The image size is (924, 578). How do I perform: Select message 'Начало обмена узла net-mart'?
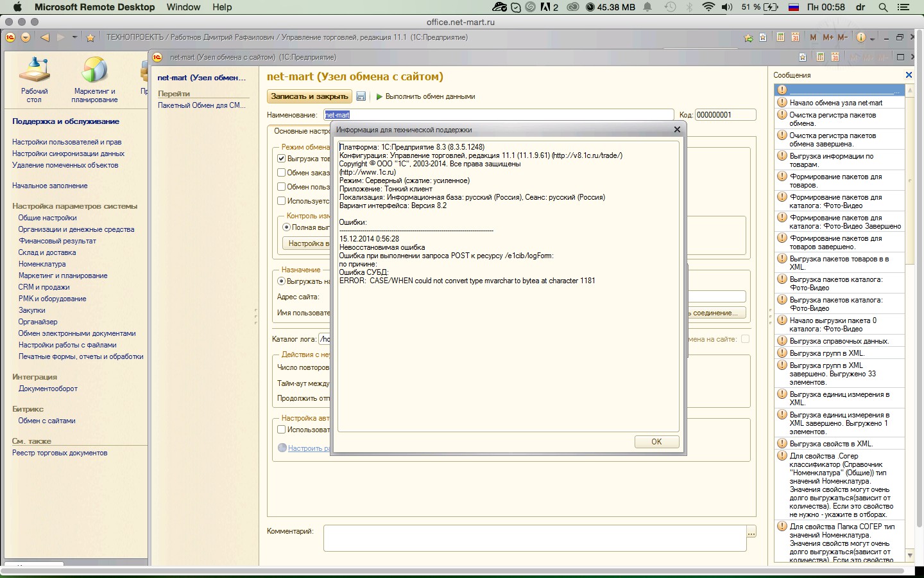pos(839,103)
